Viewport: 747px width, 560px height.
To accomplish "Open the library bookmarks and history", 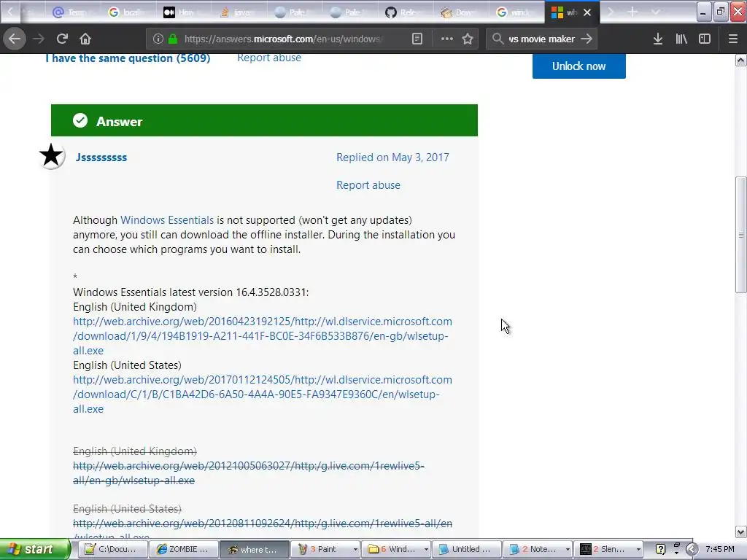I will [681, 39].
